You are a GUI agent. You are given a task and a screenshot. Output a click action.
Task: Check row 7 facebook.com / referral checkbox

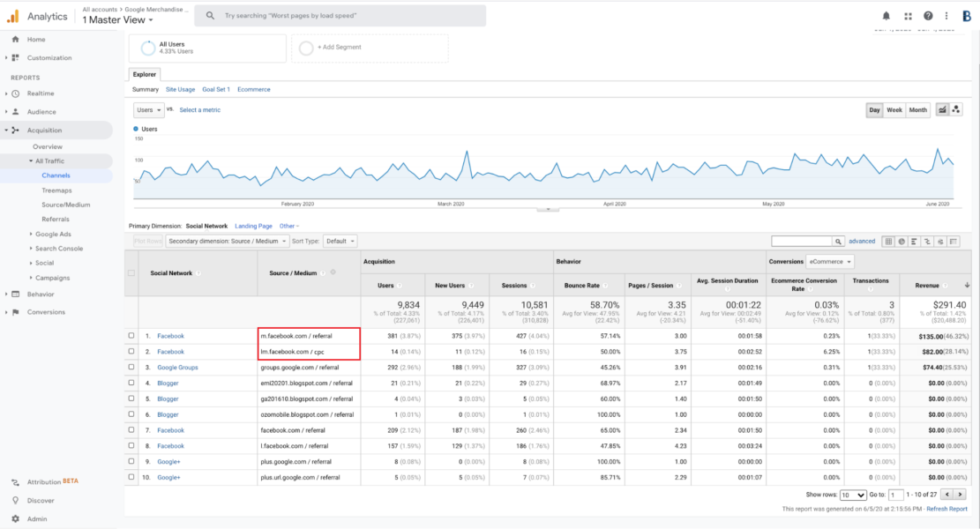tap(131, 429)
